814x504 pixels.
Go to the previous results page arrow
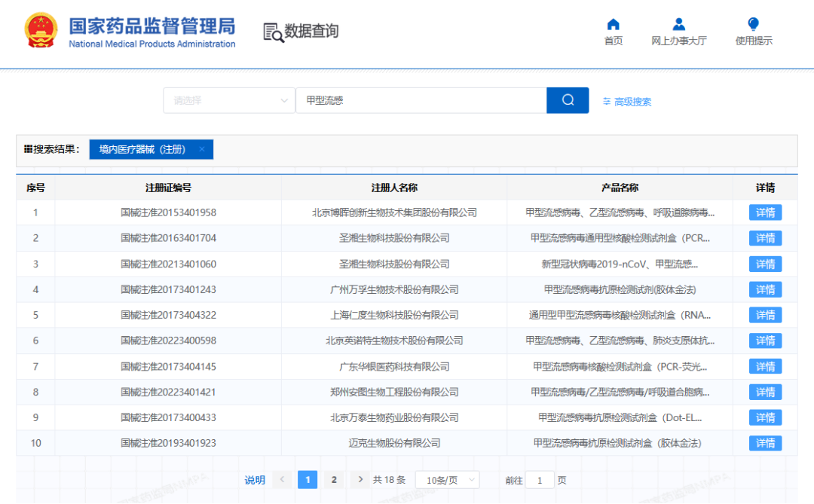[282, 480]
